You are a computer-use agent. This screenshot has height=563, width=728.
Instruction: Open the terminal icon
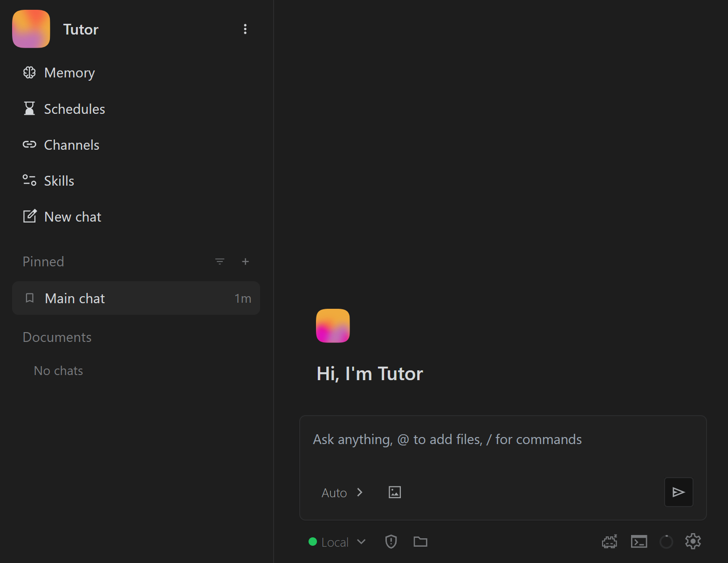point(639,542)
